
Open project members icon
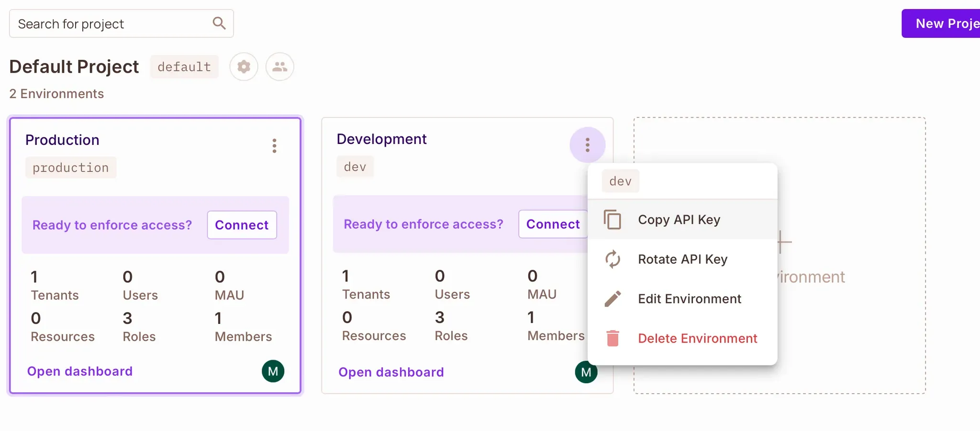point(280,66)
